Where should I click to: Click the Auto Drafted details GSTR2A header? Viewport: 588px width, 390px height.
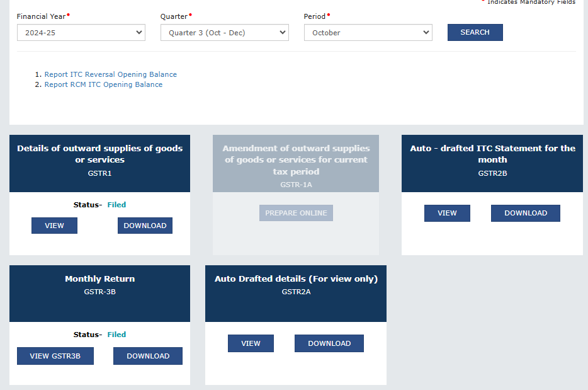[x=296, y=294]
